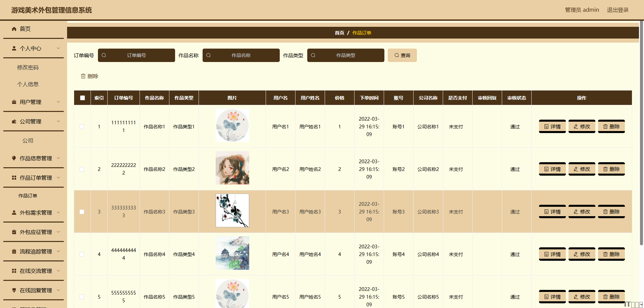
Task: Click the trash icon of batch 删除
Action: [83, 76]
